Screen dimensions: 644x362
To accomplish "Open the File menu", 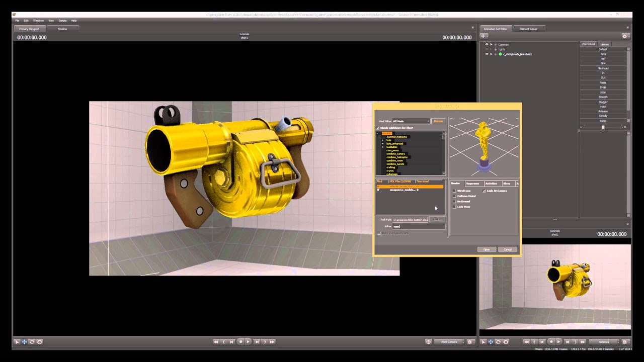I will point(17,21).
